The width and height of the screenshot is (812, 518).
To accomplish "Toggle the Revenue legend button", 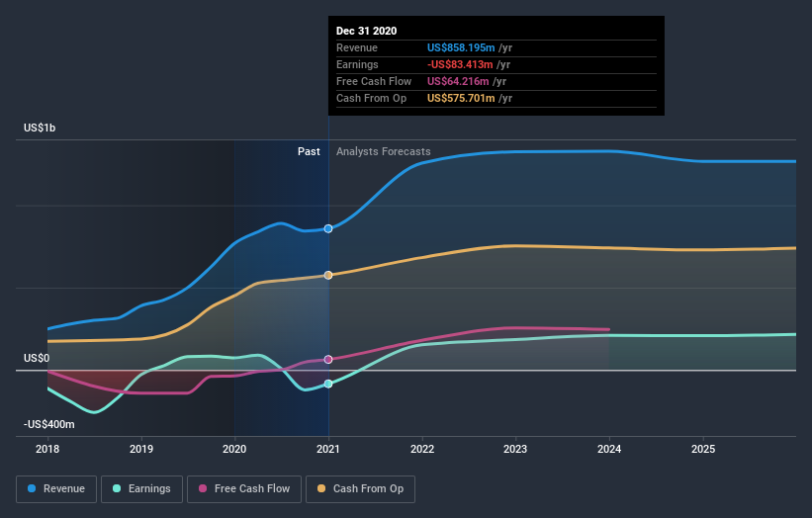I will pyautogui.click(x=56, y=489).
